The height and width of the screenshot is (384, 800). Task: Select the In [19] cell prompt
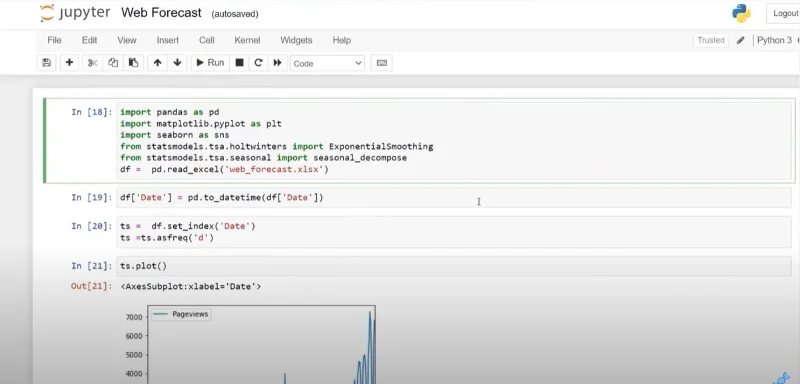pos(91,198)
